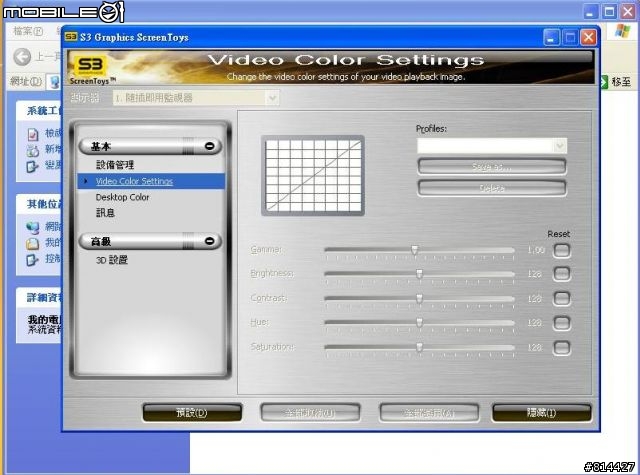Click the second bottom button, after 預設(D)

pyautogui.click(x=310, y=413)
